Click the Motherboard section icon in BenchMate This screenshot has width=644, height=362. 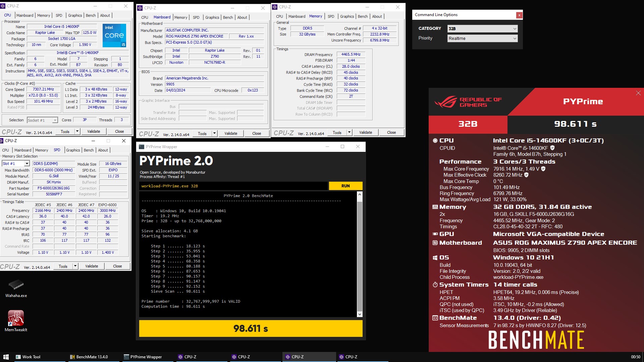[435, 243]
